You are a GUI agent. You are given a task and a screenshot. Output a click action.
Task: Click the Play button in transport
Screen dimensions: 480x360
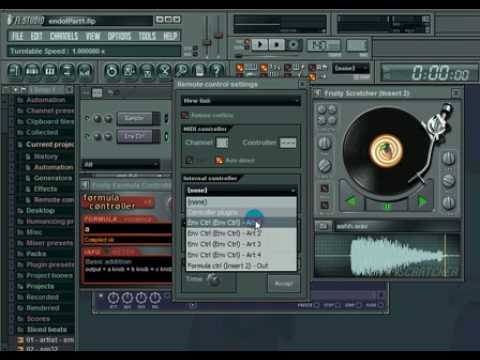pyautogui.click(x=260, y=44)
